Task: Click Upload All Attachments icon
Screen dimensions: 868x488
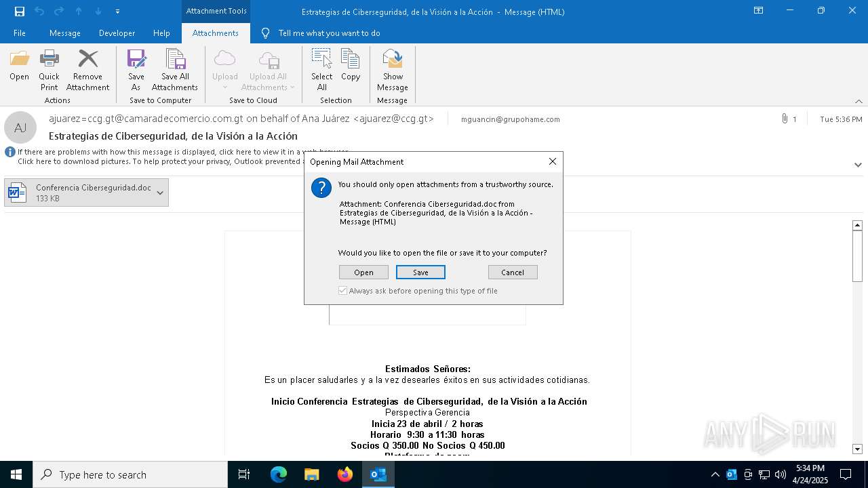Action: (x=269, y=60)
